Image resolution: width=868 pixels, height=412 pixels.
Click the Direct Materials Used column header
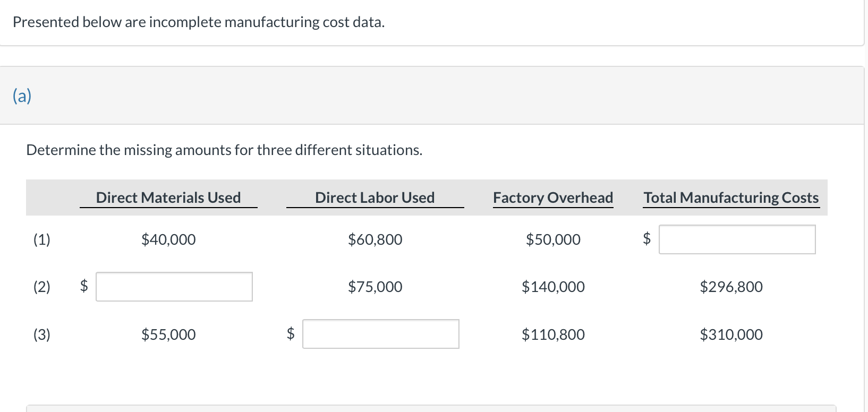click(168, 198)
